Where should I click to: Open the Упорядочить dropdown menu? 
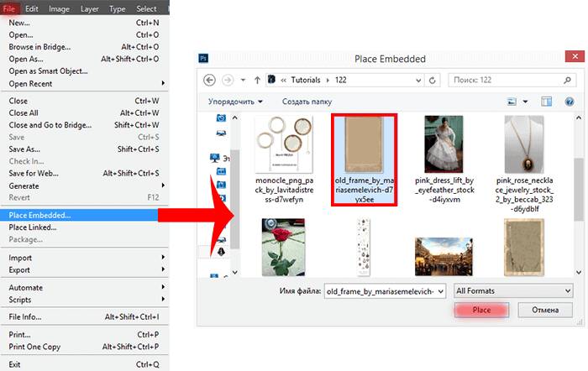point(235,102)
